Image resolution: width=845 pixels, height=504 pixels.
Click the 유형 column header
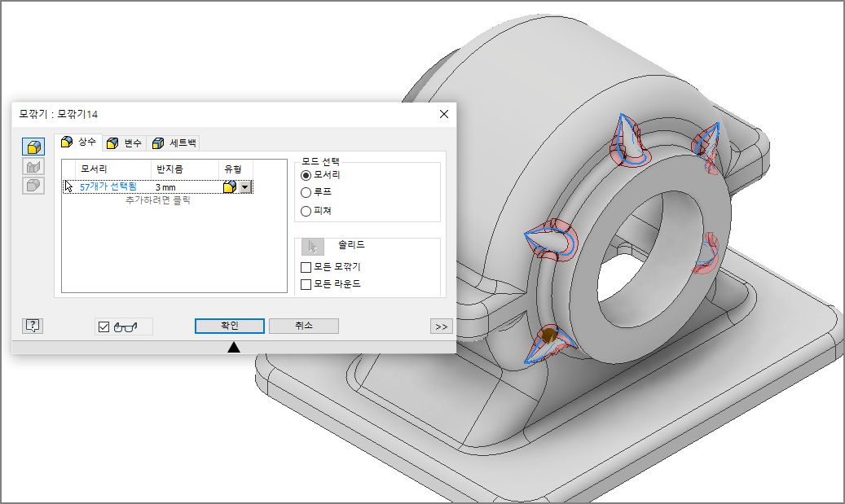coord(235,169)
